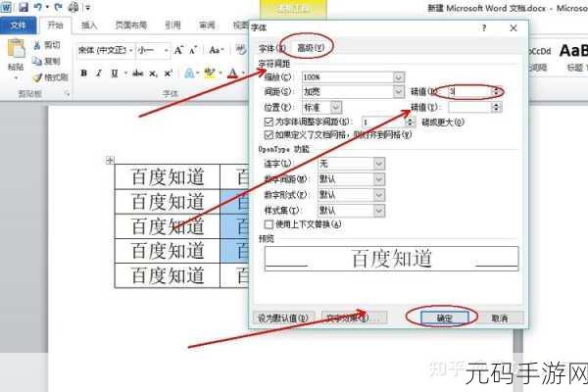
Task: Click the Redo icon in quick access toolbar
Action: tap(58, 7)
